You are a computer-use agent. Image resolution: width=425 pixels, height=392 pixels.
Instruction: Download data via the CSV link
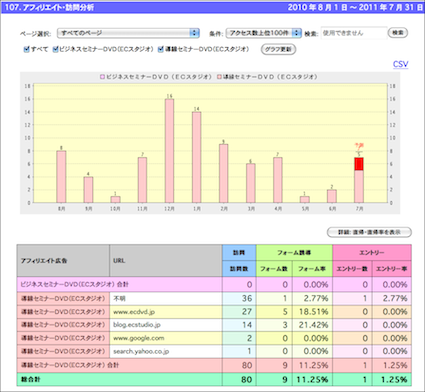[x=400, y=64]
